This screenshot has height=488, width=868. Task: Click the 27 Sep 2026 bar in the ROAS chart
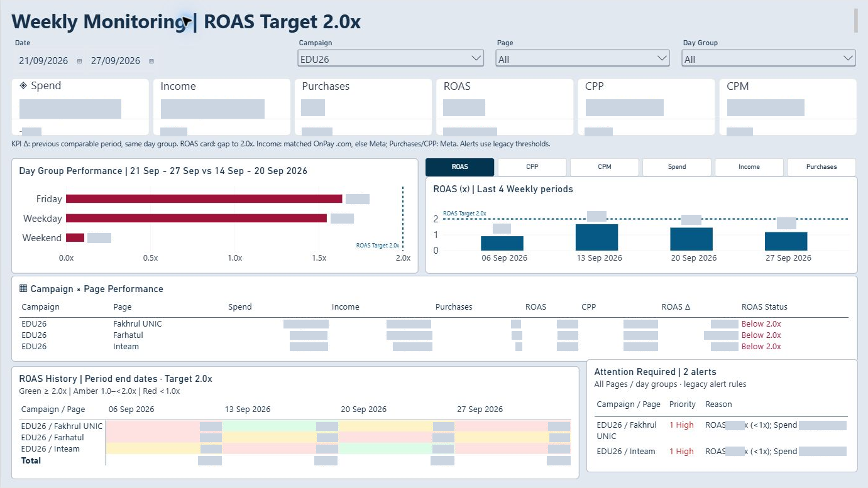(x=786, y=242)
